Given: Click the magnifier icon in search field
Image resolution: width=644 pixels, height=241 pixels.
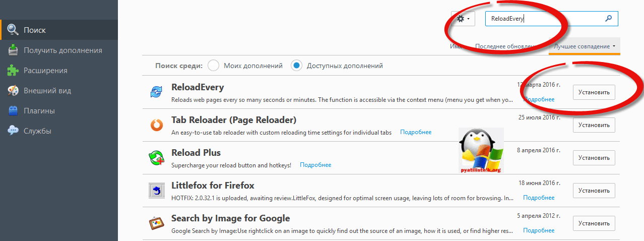Looking at the screenshot, I should [x=609, y=19].
